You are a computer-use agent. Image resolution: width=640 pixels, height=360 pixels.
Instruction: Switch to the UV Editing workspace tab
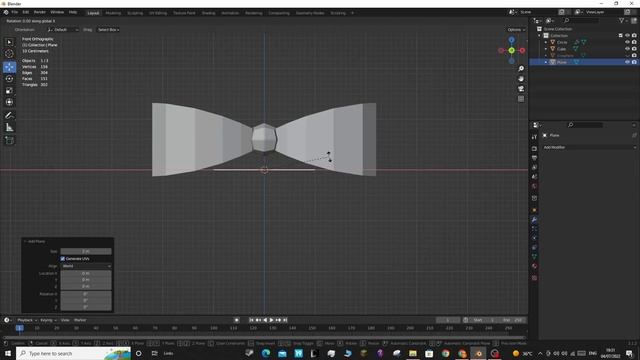click(x=158, y=13)
